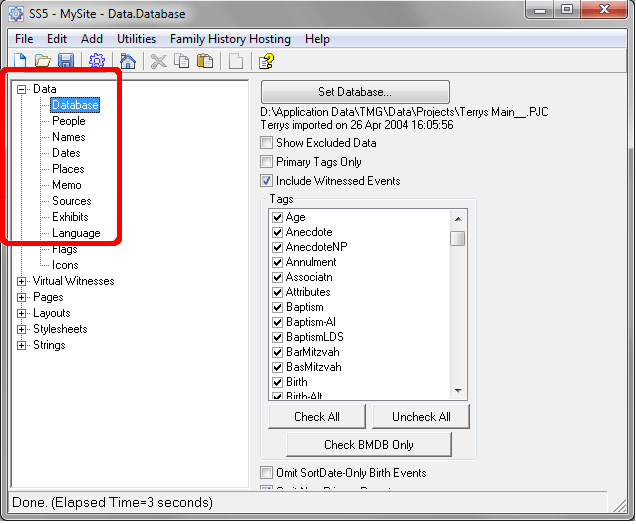The width and height of the screenshot is (636, 524).
Task: Click the Help question mark toolbar icon
Action: tap(266, 61)
